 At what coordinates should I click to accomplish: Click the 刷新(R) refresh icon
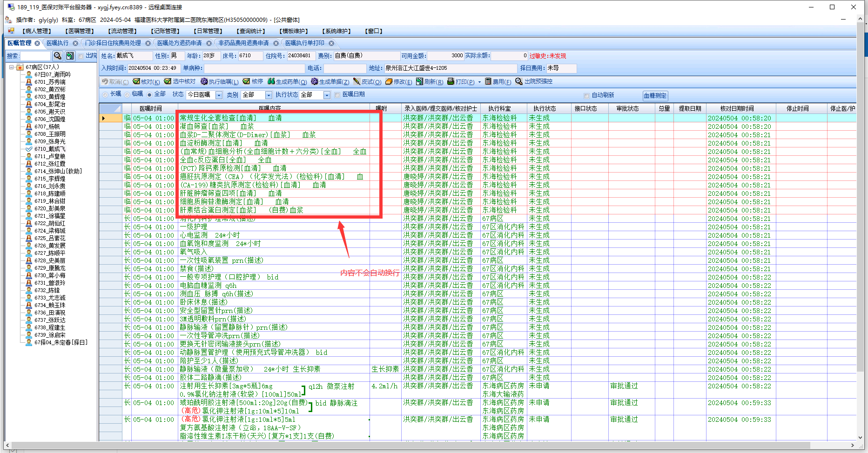click(419, 81)
